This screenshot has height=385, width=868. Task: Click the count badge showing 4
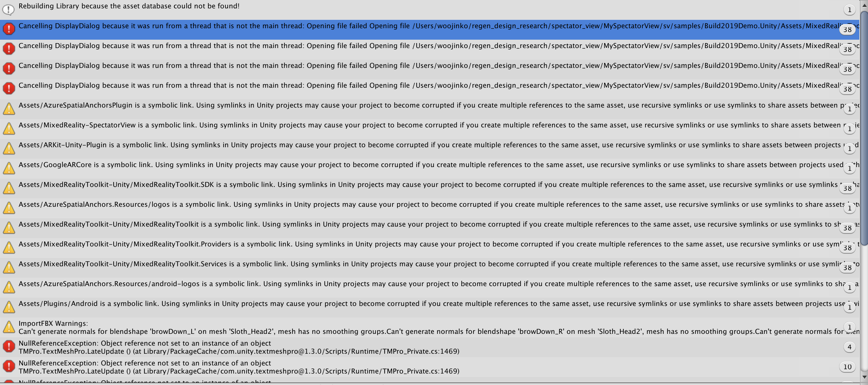tap(849, 347)
